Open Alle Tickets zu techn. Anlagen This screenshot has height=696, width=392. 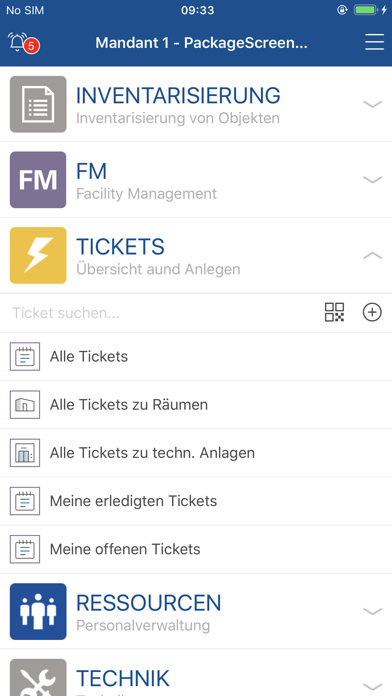[196, 453]
